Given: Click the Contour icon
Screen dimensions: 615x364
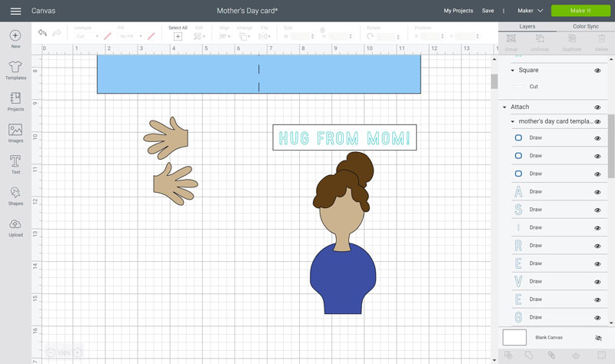Looking at the screenshot, I should click(601, 356).
